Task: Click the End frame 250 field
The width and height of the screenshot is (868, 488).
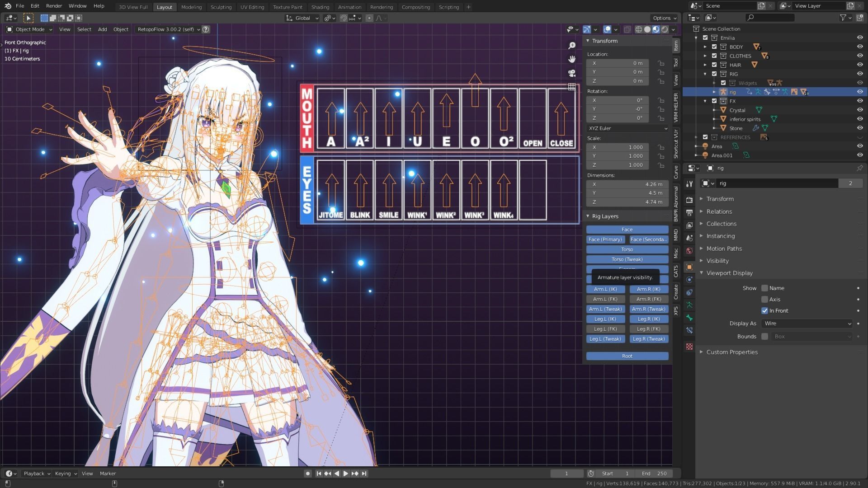Action: tap(654, 474)
